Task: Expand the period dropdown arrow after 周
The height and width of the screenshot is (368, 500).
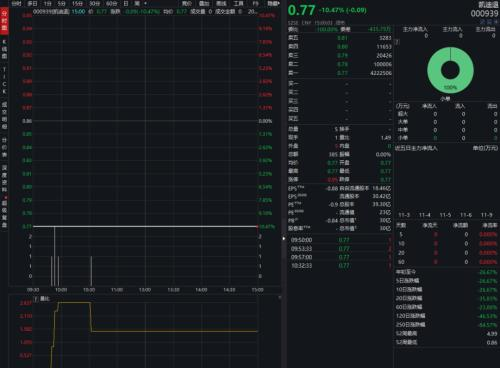Action: (145, 4)
